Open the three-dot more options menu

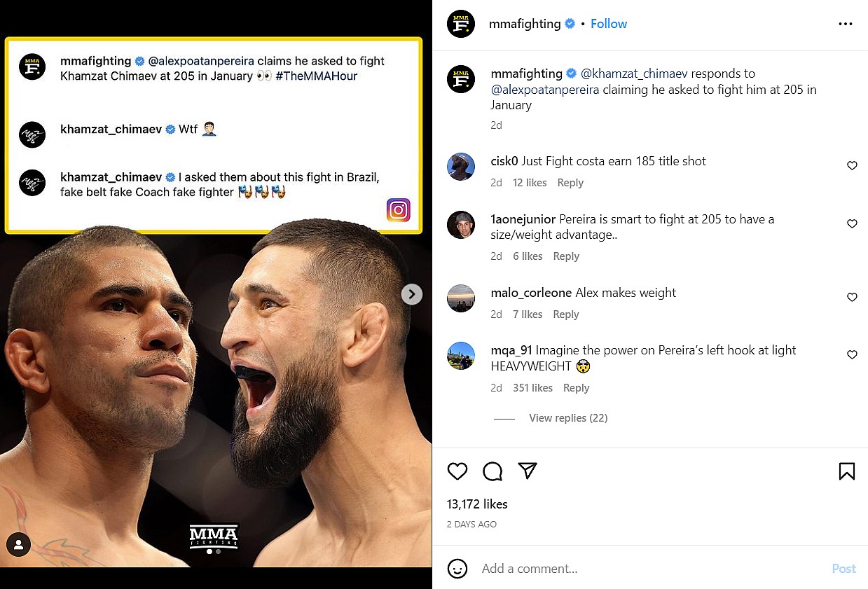tap(845, 24)
